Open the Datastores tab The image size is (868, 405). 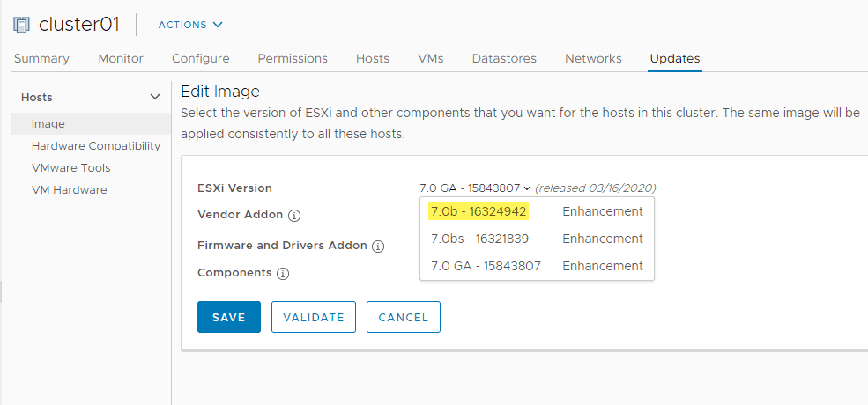(x=504, y=59)
